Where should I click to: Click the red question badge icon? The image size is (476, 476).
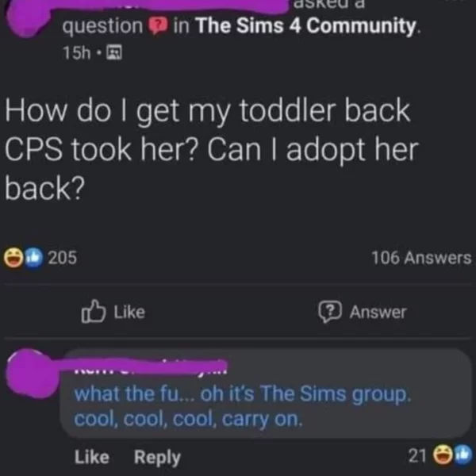click(157, 26)
